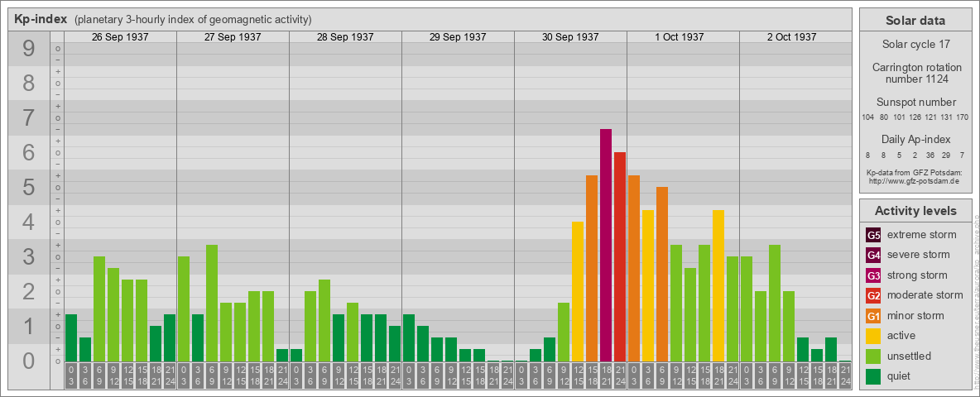Click the Kp axis label 0

click(x=29, y=360)
